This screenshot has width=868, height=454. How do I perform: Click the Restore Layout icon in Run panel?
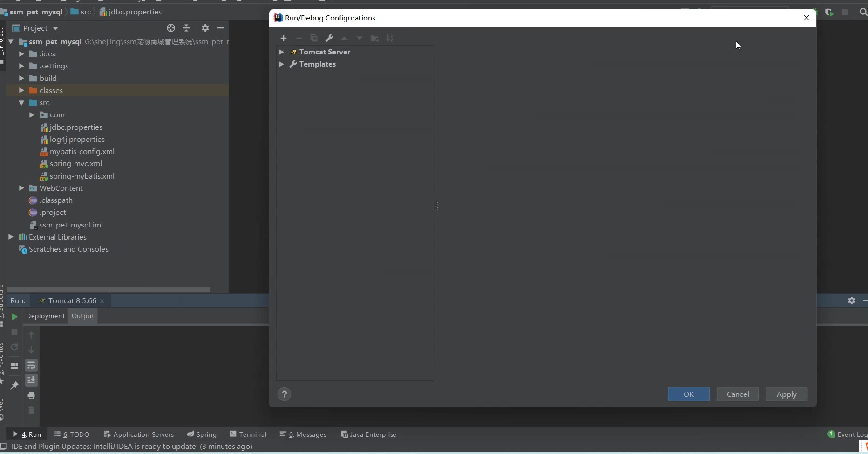[14, 366]
